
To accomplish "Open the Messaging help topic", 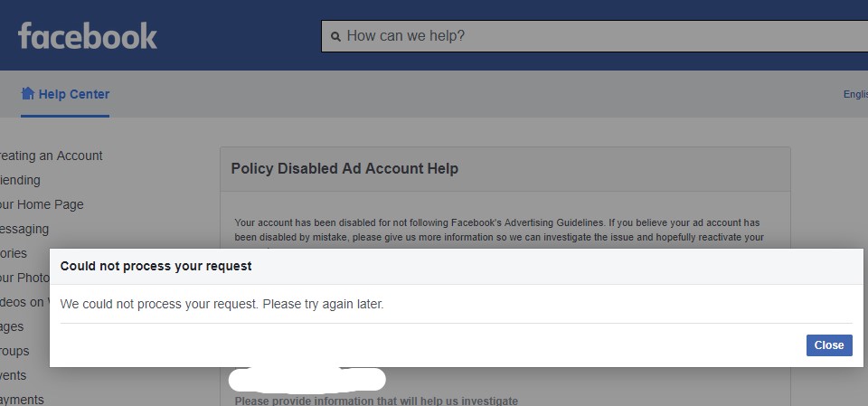I will coord(24,229).
